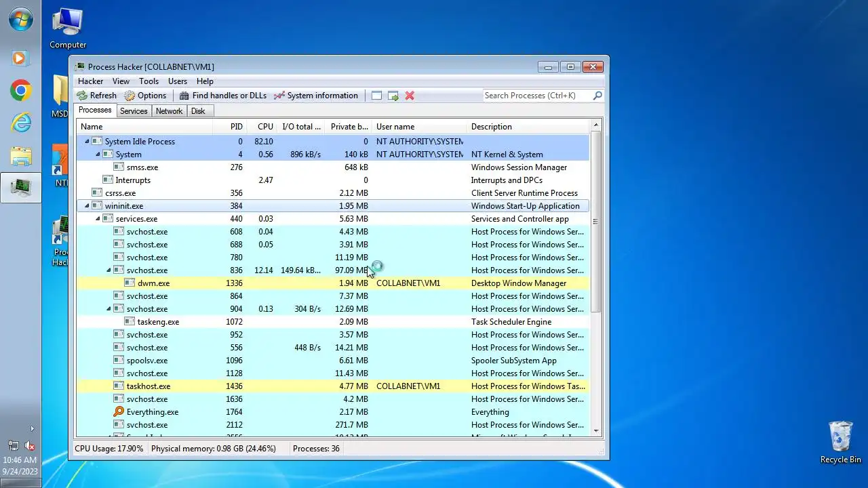Click the red X kill window icon
The image size is (868, 488).
tap(410, 96)
